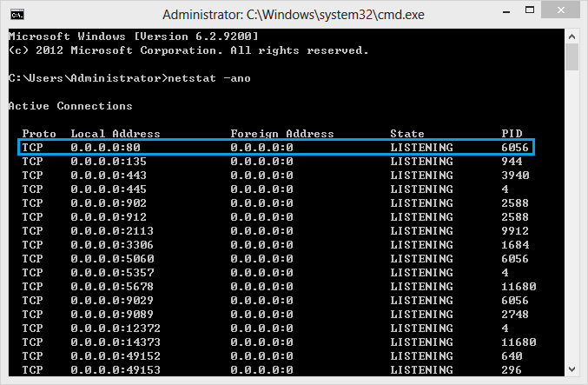Click the 'Local Address' column header
Image resolution: width=588 pixels, height=385 pixels.
(116, 134)
